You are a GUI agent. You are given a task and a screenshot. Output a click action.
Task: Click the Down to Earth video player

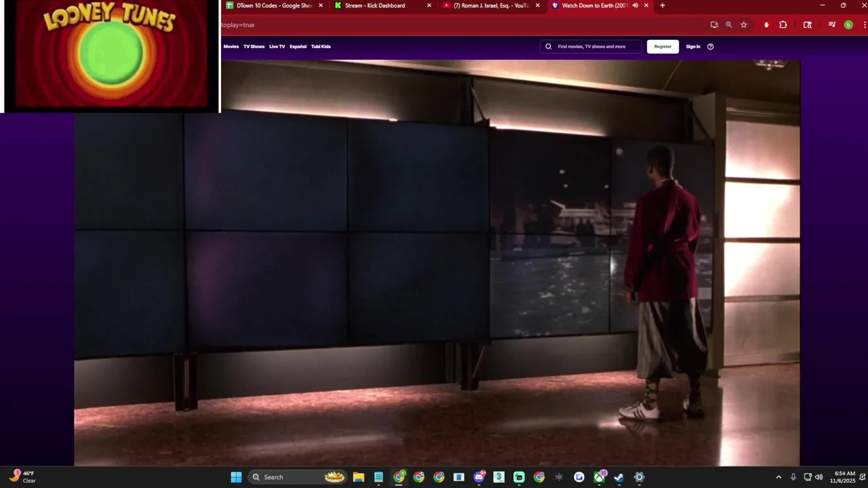[x=437, y=263]
